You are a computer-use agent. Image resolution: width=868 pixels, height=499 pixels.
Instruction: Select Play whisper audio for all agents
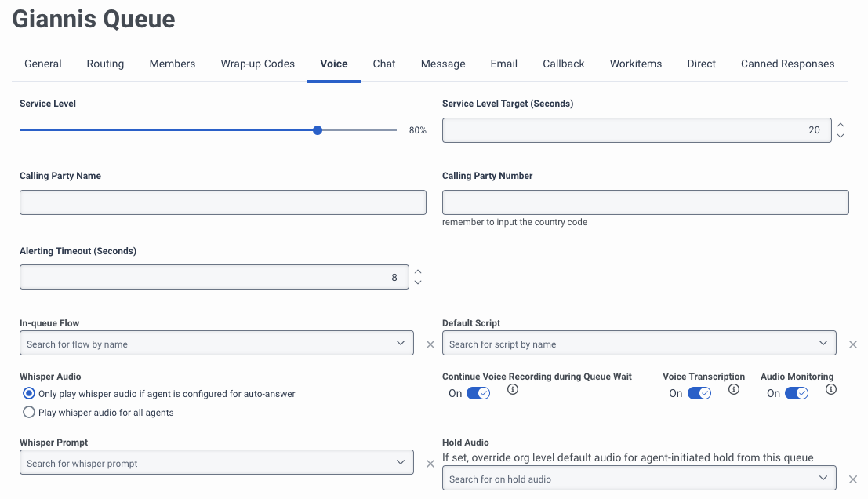(x=29, y=412)
